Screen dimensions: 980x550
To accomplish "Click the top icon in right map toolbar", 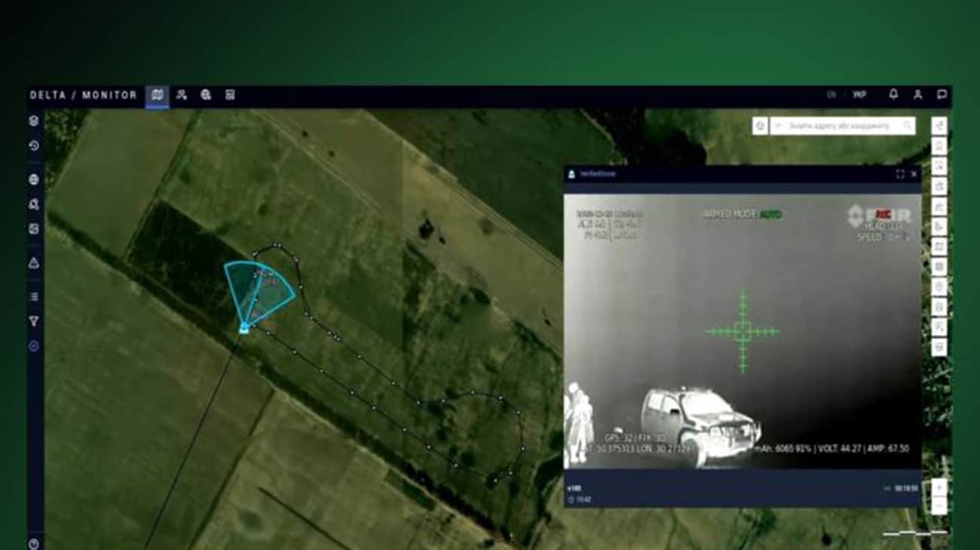I will [x=939, y=125].
